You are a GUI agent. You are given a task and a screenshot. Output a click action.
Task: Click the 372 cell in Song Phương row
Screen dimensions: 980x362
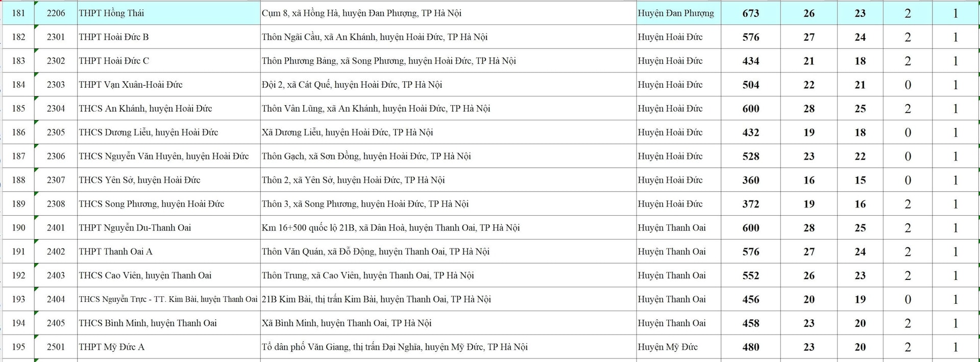point(751,204)
